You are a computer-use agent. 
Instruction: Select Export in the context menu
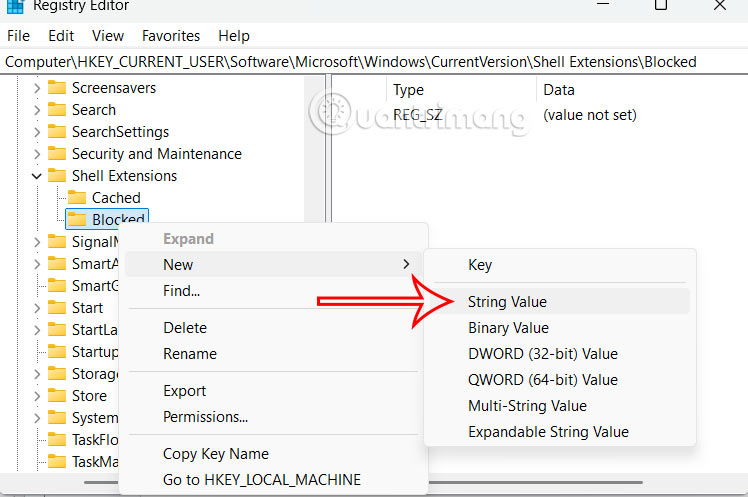click(273, 391)
